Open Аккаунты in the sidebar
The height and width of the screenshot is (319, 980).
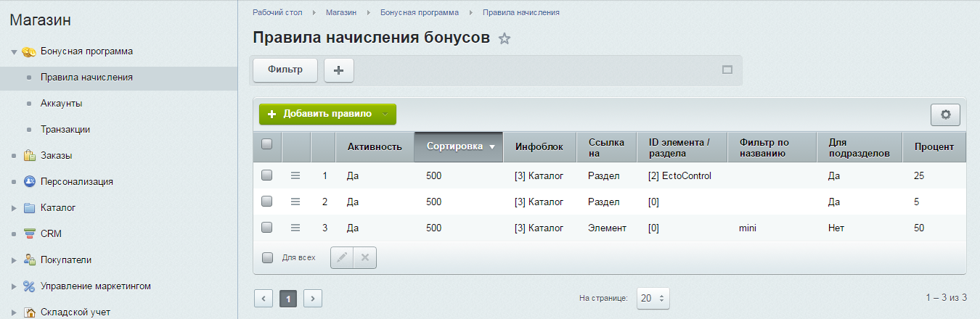point(61,103)
